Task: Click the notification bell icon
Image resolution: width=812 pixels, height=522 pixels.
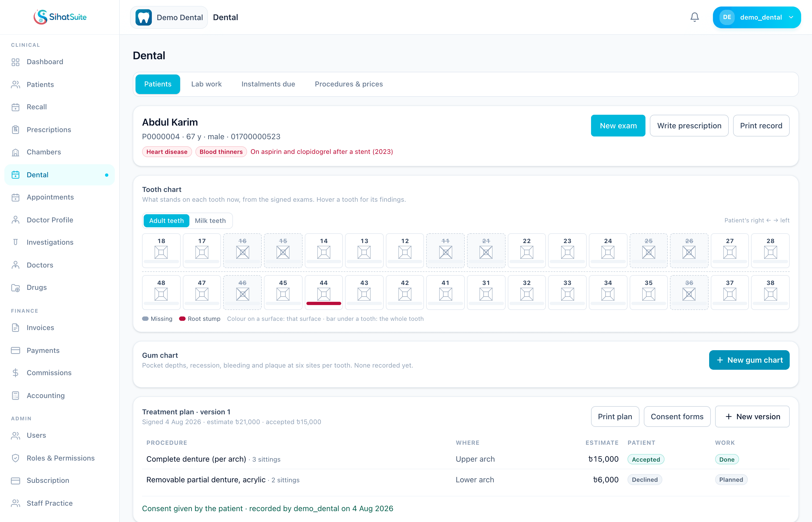Action: 694,17
